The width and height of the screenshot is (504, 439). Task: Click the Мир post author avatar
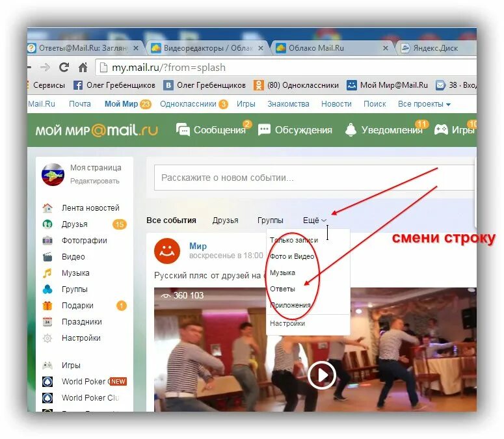click(x=167, y=251)
